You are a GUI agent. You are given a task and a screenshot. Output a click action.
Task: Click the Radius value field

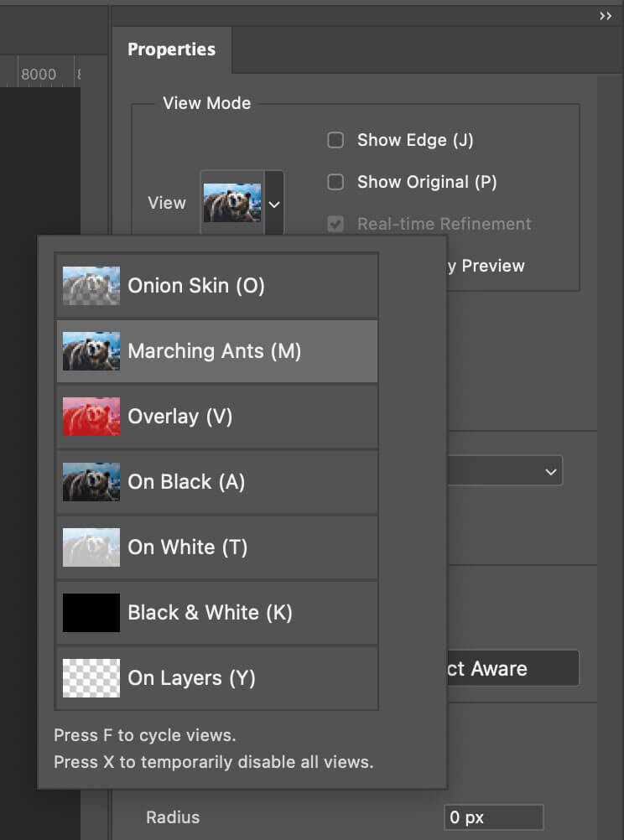pyautogui.click(x=494, y=818)
